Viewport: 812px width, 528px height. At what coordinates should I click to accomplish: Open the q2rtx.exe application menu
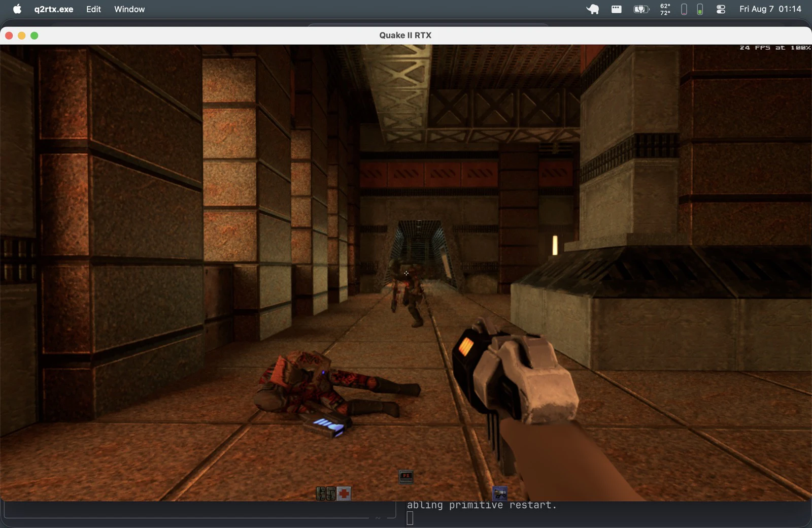tap(54, 9)
